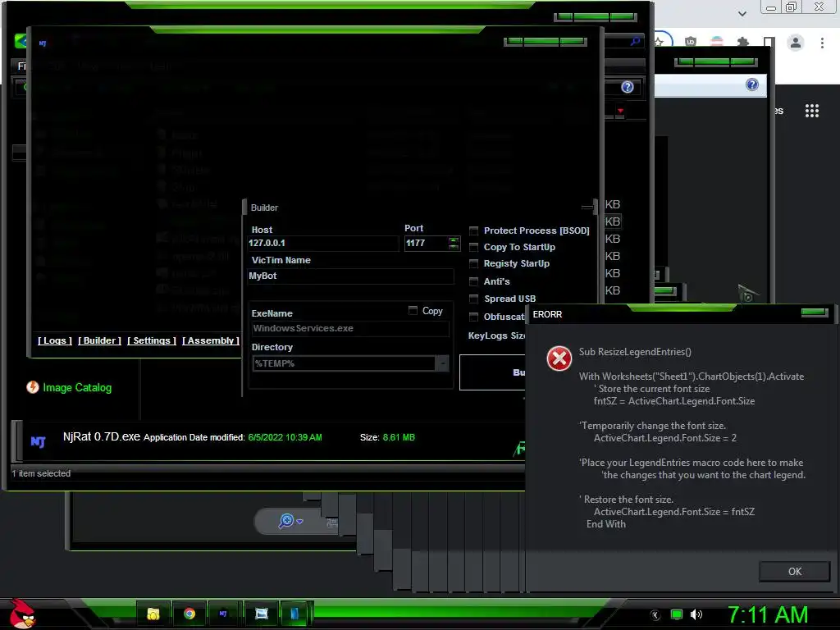840x630 pixels.
Task: Open the Logs link
Action: pyautogui.click(x=55, y=340)
